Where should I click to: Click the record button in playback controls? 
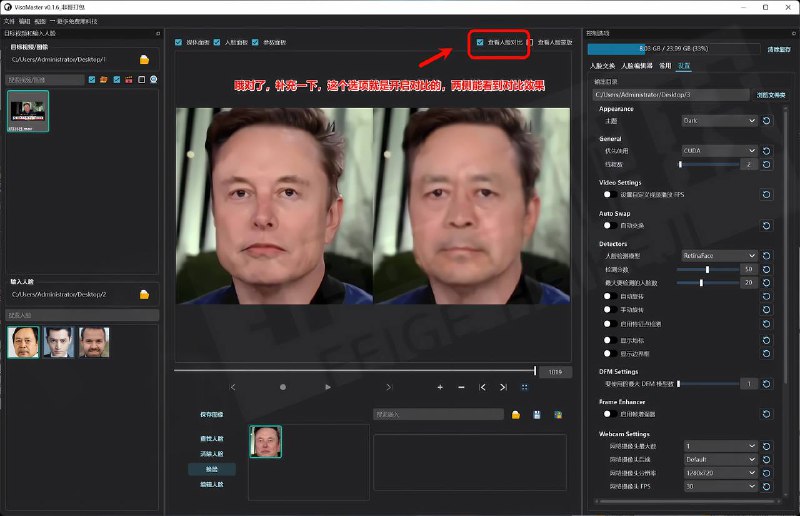[x=283, y=386]
